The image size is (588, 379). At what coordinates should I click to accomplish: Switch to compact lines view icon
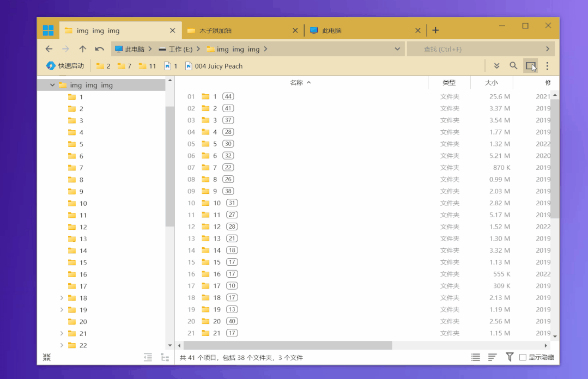coord(493,357)
